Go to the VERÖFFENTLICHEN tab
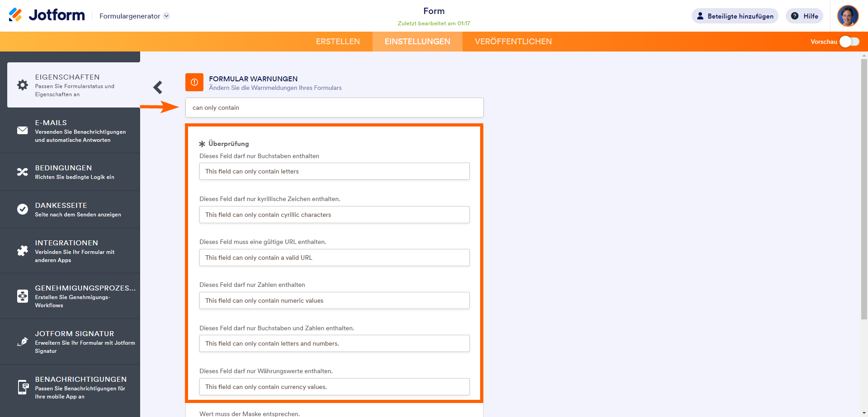The image size is (868, 417). pos(513,42)
